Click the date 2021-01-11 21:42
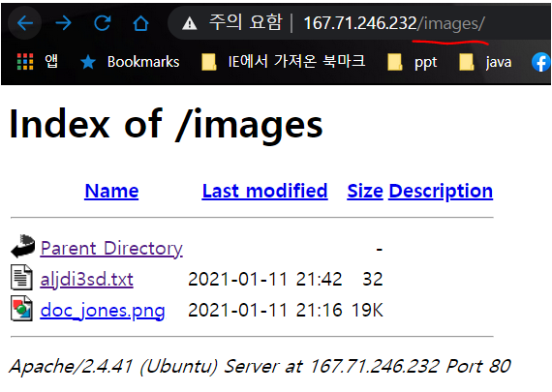552x392 pixels. [x=265, y=280]
